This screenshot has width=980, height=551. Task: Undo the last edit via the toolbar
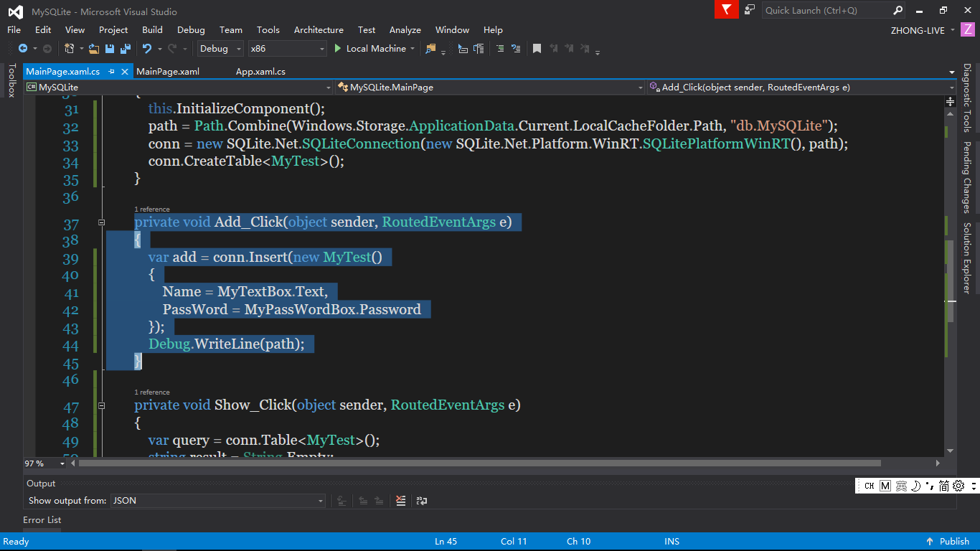pos(147,49)
